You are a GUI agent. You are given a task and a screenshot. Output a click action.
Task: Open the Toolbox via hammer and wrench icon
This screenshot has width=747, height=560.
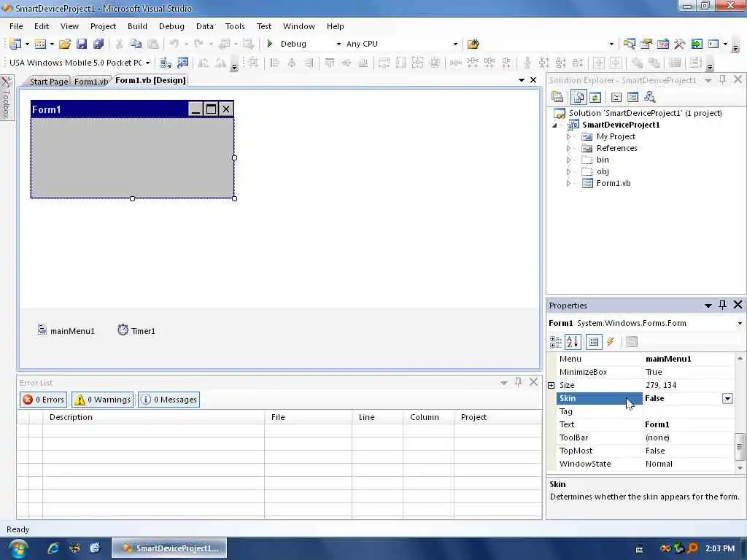(x=679, y=44)
